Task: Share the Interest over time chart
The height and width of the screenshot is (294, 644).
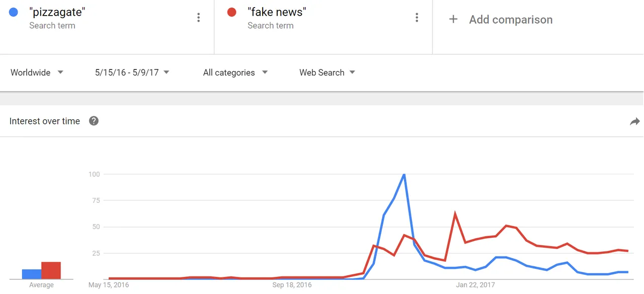Action: point(635,121)
